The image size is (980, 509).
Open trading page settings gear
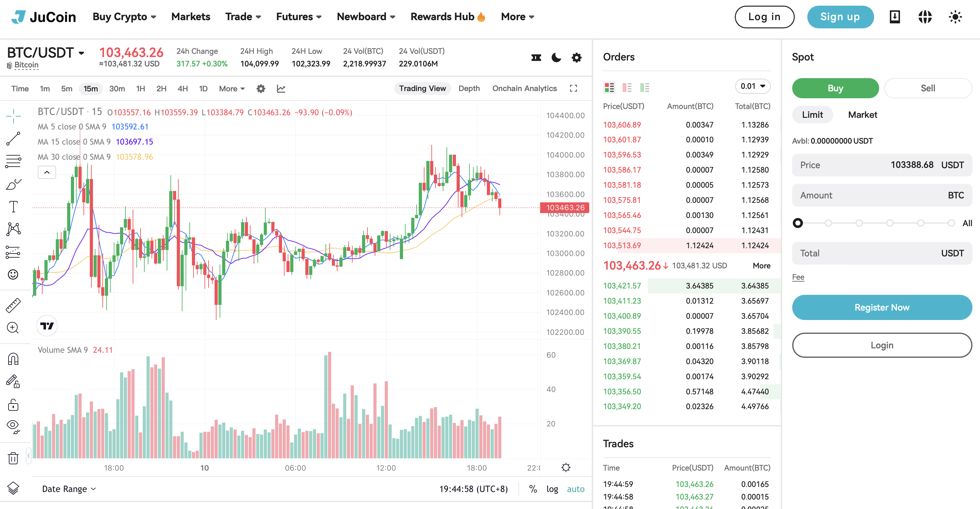click(x=577, y=58)
